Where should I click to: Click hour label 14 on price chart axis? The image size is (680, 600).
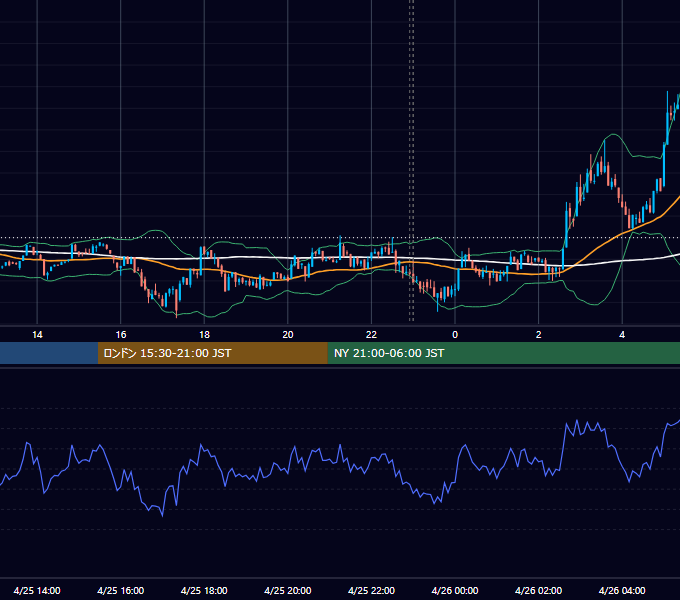(37, 335)
